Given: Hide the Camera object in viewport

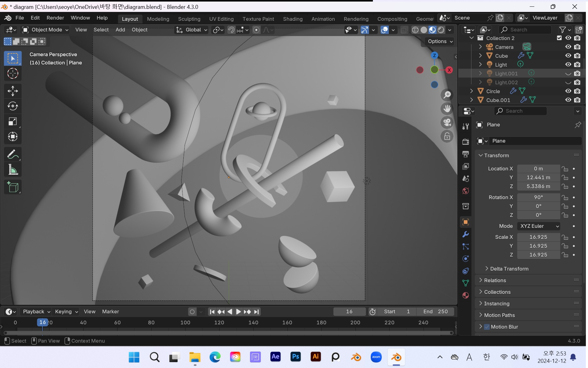Looking at the screenshot, I should [x=568, y=47].
